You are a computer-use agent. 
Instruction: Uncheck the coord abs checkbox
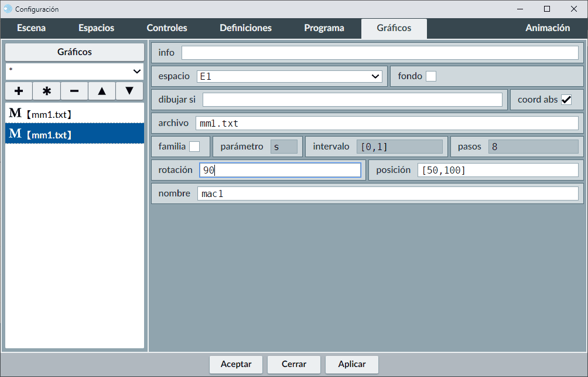[566, 100]
